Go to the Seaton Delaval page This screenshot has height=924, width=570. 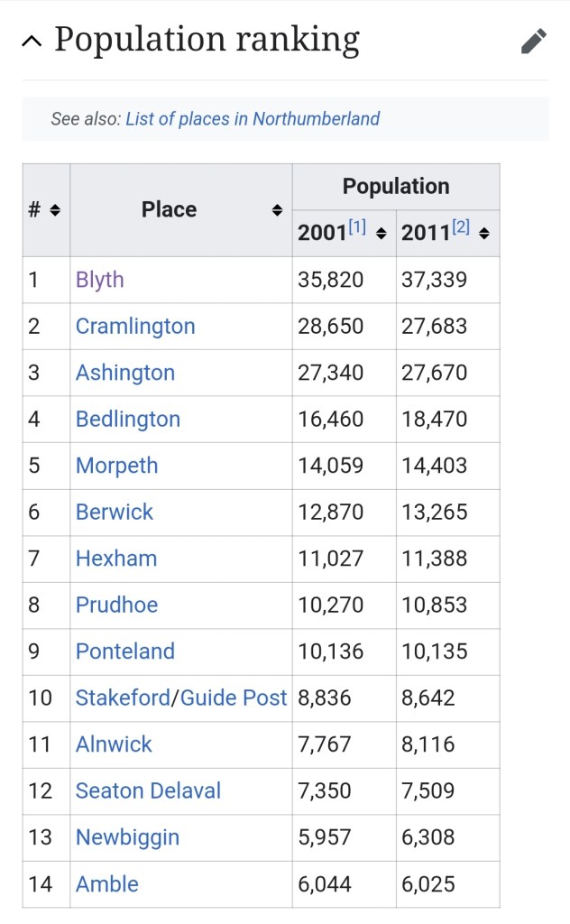148,790
